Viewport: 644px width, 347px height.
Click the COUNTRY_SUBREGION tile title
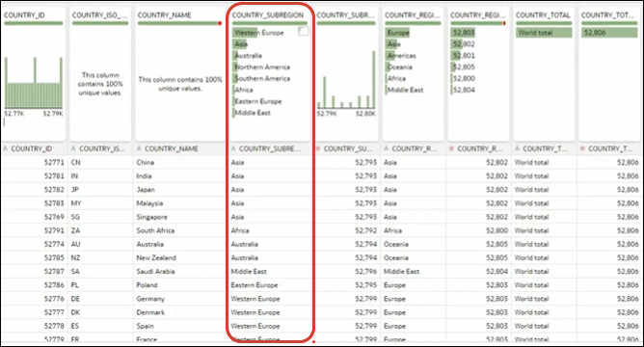pyautogui.click(x=267, y=15)
